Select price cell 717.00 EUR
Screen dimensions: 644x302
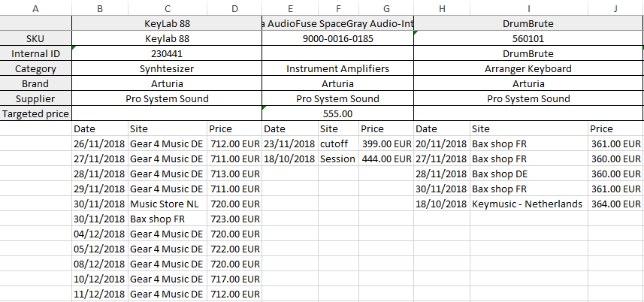[234, 279]
